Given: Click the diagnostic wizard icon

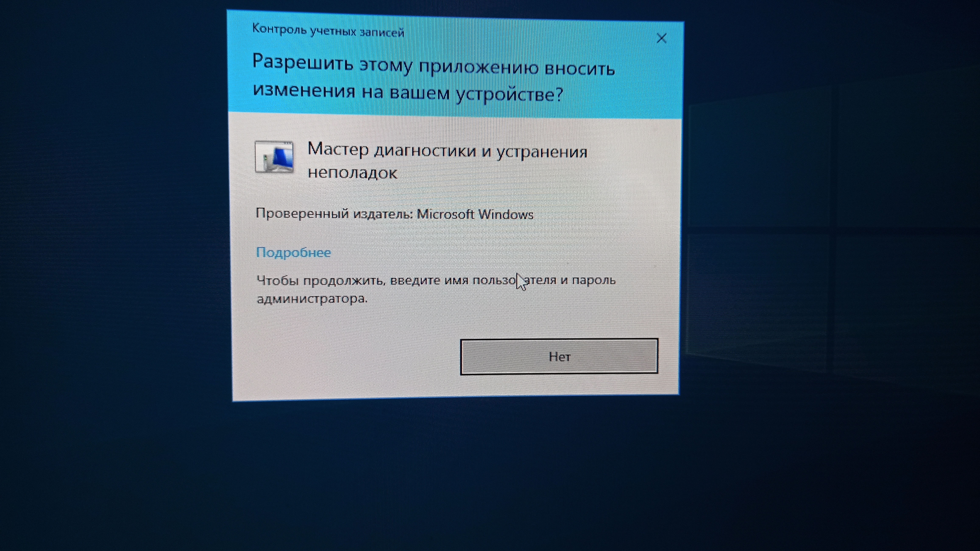Looking at the screenshot, I should pyautogui.click(x=275, y=158).
